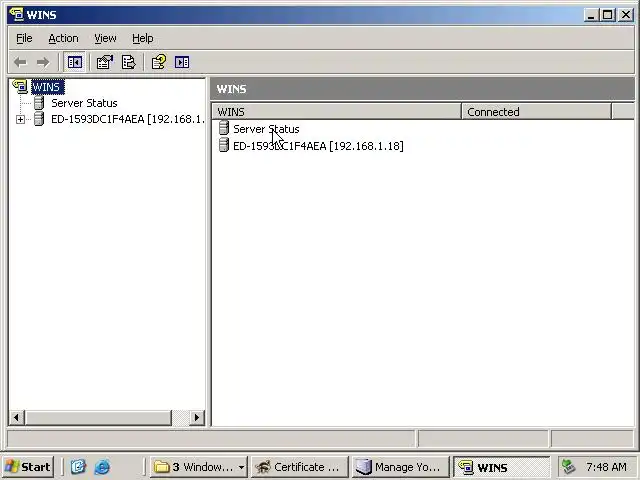Click the Export List toolbar icon
This screenshot has width=640, height=480.
click(x=129, y=62)
